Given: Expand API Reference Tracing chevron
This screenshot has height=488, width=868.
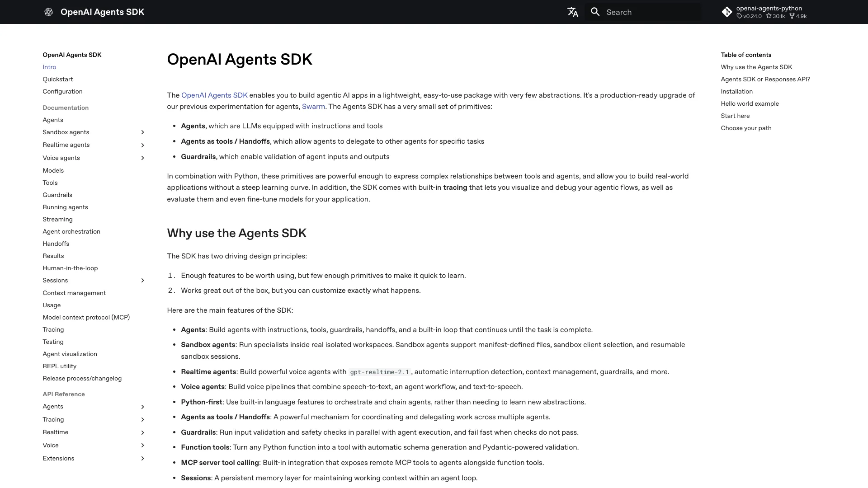Looking at the screenshot, I should click(142, 420).
